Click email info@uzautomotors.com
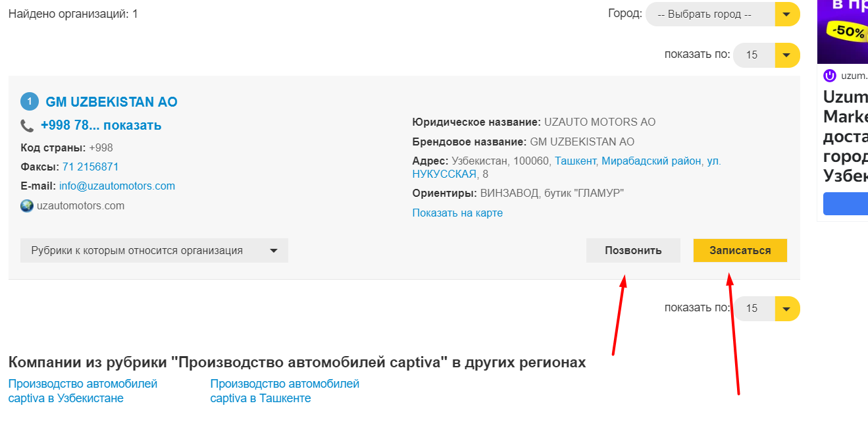 pos(117,186)
